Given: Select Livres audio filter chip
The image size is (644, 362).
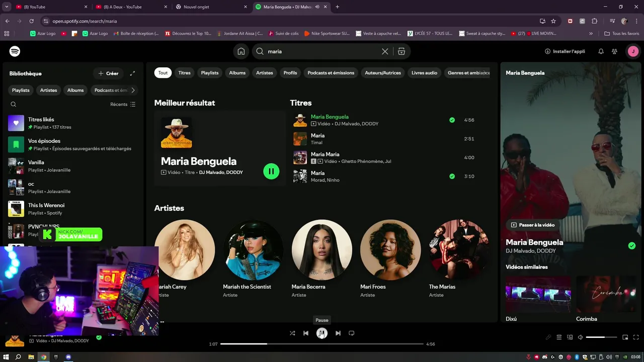Looking at the screenshot, I should tap(425, 73).
